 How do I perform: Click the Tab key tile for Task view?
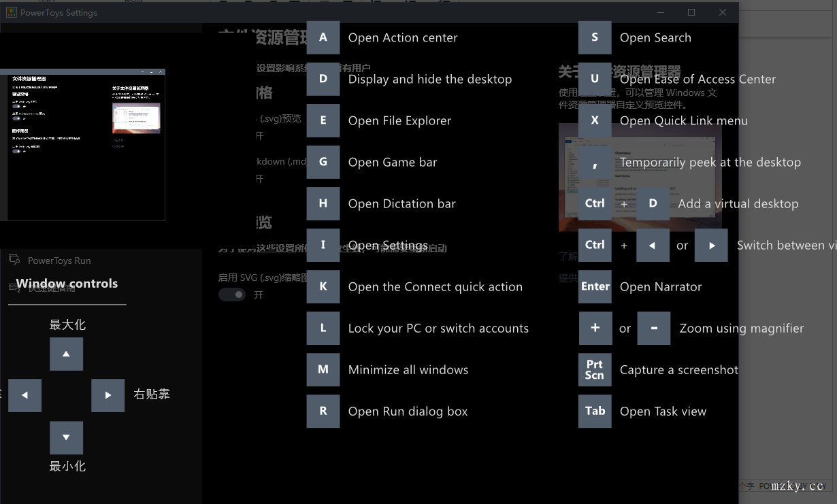pyautogui.click(x=595, y=411)
